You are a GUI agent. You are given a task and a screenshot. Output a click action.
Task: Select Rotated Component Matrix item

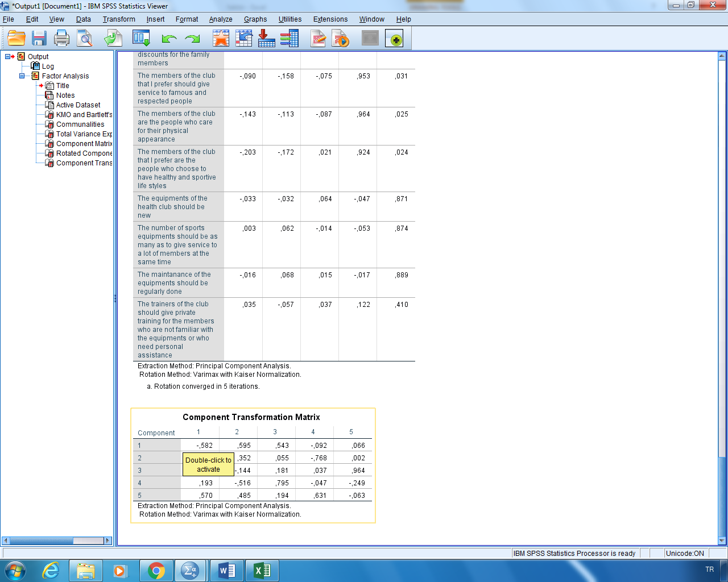click(84, 153)
